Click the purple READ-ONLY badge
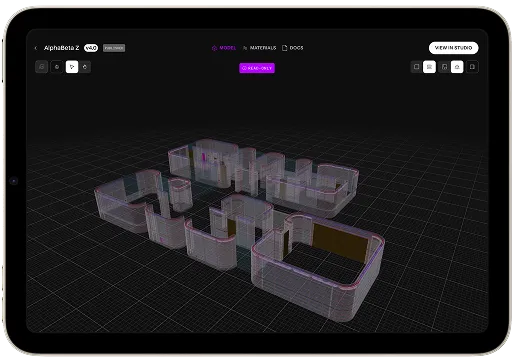Image resolution: width=515 pixels, height=362 pixels. pyautogui.click(x=257, y=68)
